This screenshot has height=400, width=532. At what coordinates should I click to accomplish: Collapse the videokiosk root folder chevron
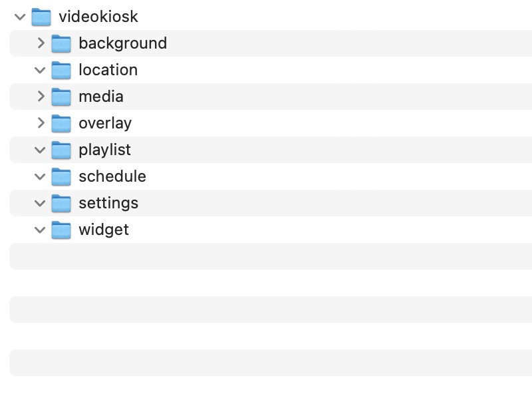[x=20, y=17]
